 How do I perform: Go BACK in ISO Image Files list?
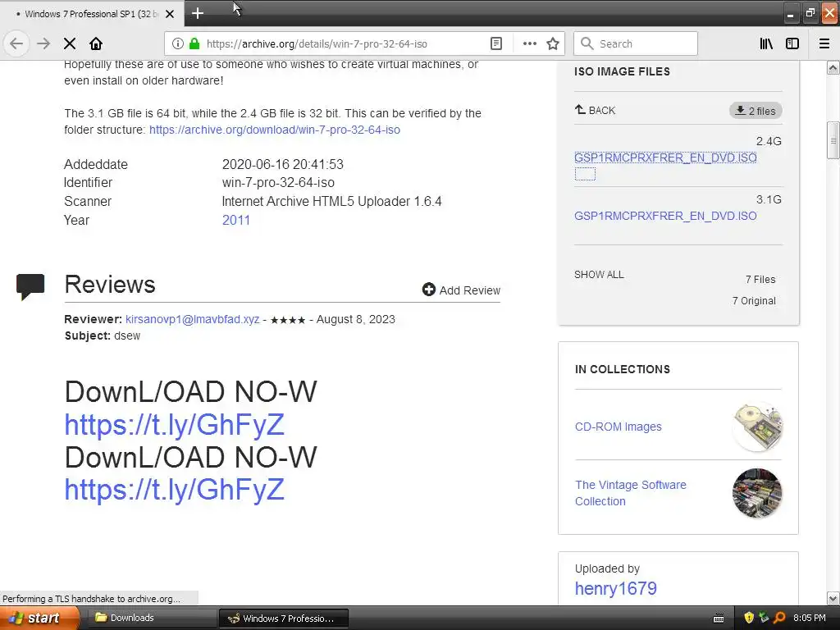pos(595,111)
